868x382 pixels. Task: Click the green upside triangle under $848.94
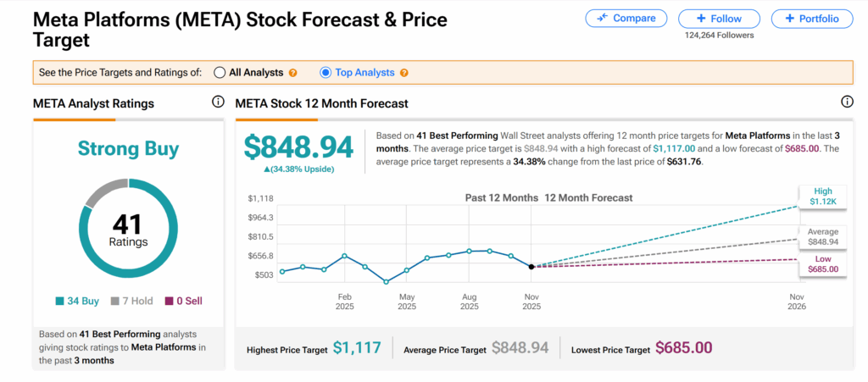267,169
